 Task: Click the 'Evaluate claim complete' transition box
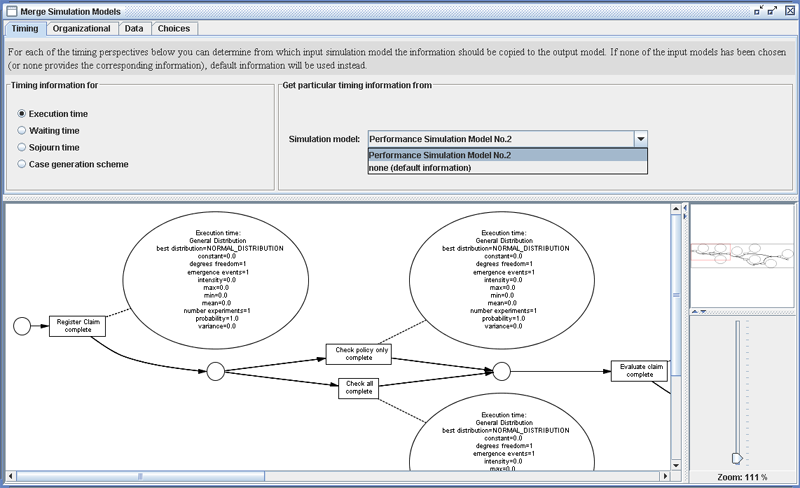(641, 371)
